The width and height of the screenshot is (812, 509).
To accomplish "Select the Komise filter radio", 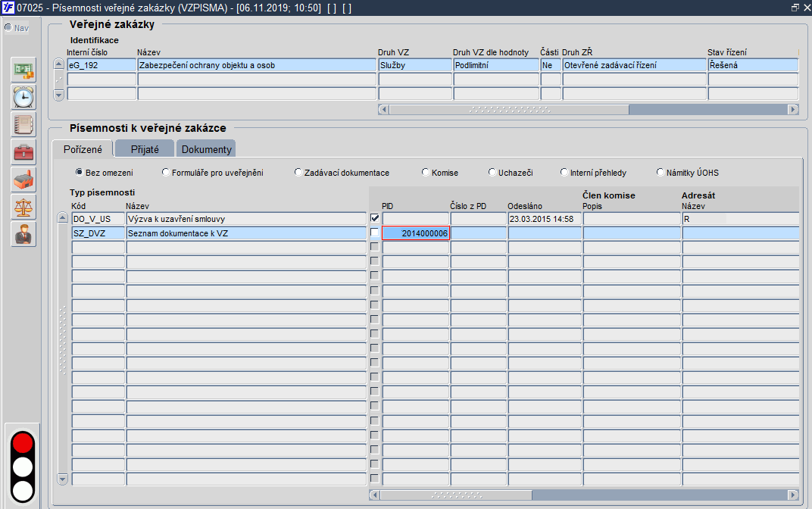I will (x=426, y=172).
